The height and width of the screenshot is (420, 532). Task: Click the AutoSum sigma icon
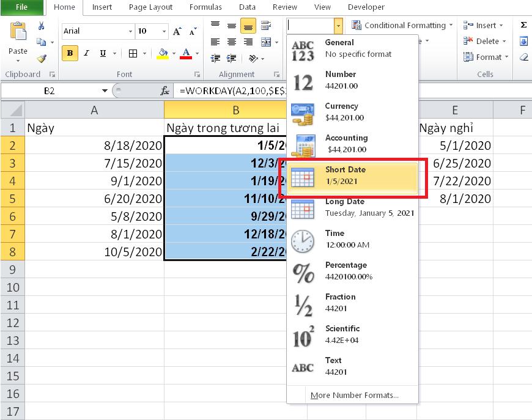(x=523, y=26)
